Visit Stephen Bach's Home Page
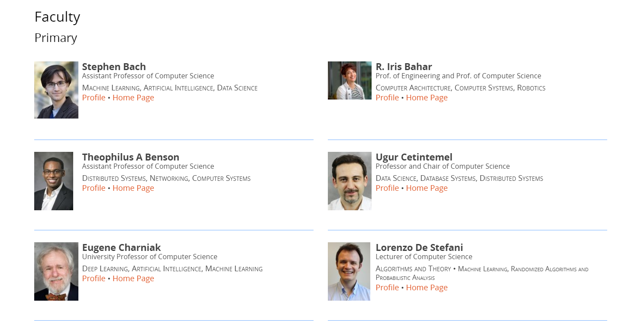 [133, 98]
